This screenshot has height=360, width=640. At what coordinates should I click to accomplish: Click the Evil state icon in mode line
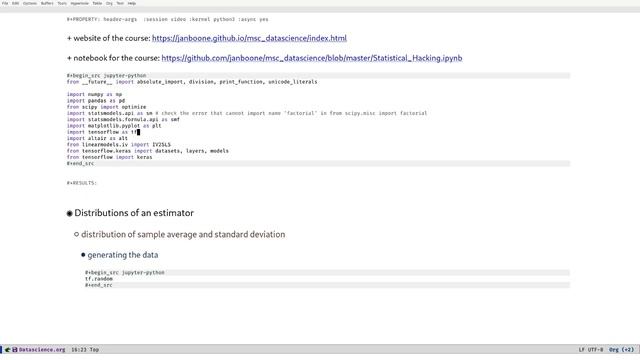click(7, 350)
